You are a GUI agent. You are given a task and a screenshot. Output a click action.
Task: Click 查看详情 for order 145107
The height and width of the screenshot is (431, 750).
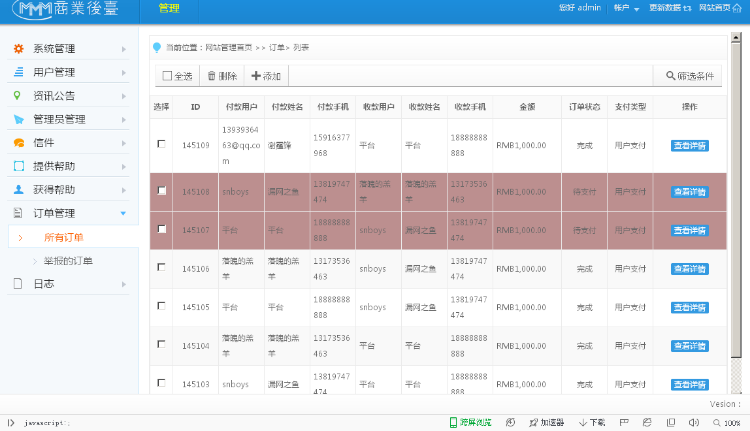pyautogui.click(x=690, y=230)
